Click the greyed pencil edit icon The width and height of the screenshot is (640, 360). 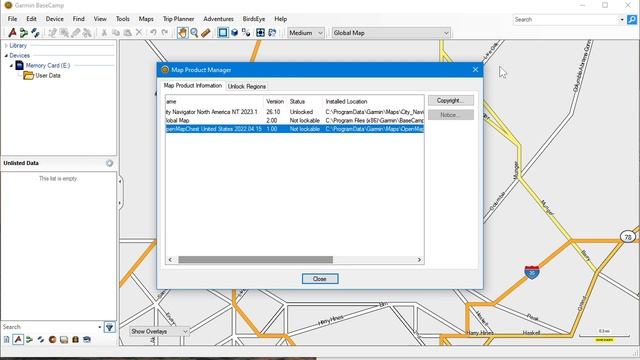click(76, 33)
